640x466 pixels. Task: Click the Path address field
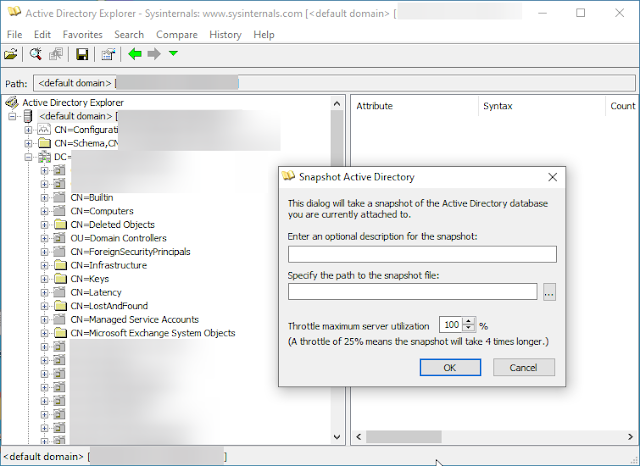coord(334,83)
